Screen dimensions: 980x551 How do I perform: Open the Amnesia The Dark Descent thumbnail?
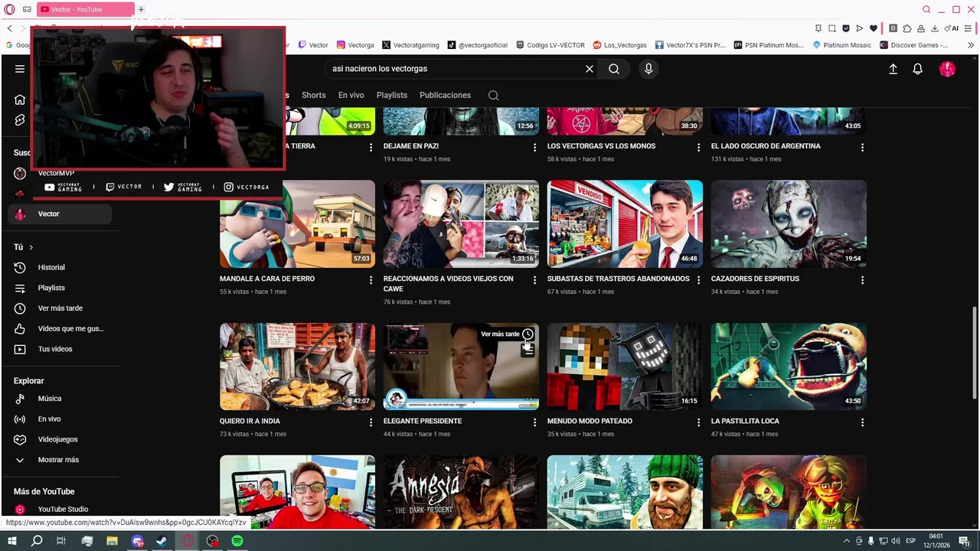coord(461,492)
